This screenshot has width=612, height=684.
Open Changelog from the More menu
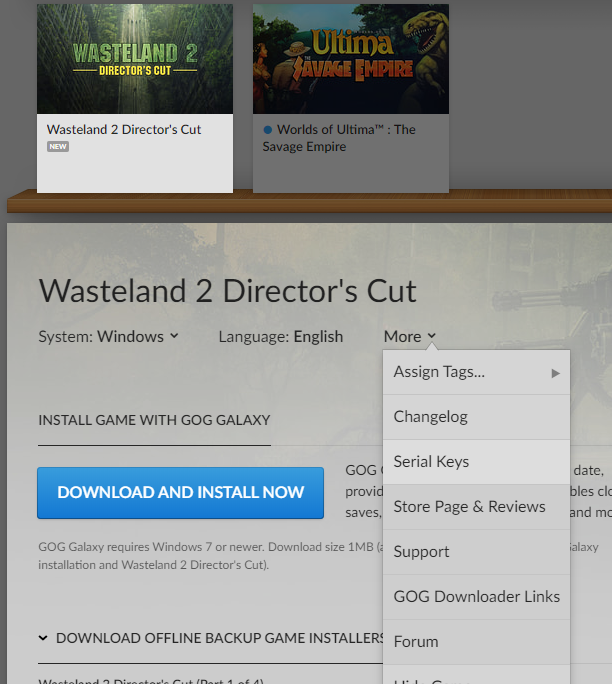pos(430,417)
